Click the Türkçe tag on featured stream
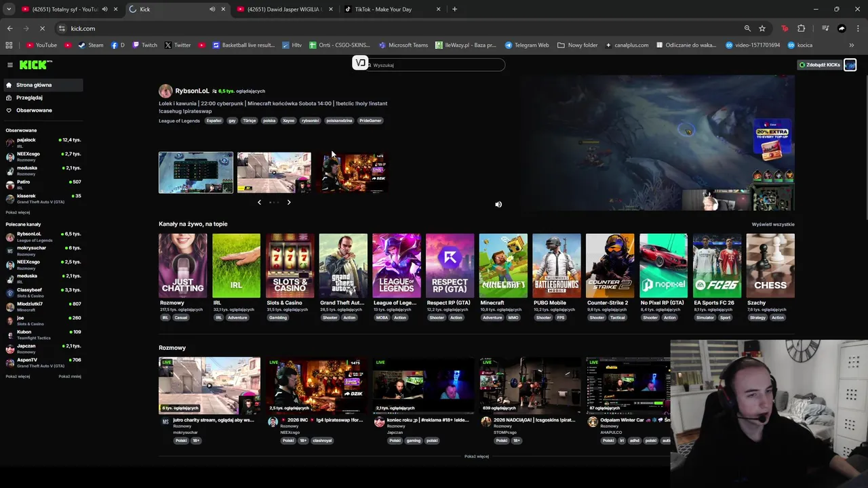The image size is (868, 488). (x=250, y=121)
